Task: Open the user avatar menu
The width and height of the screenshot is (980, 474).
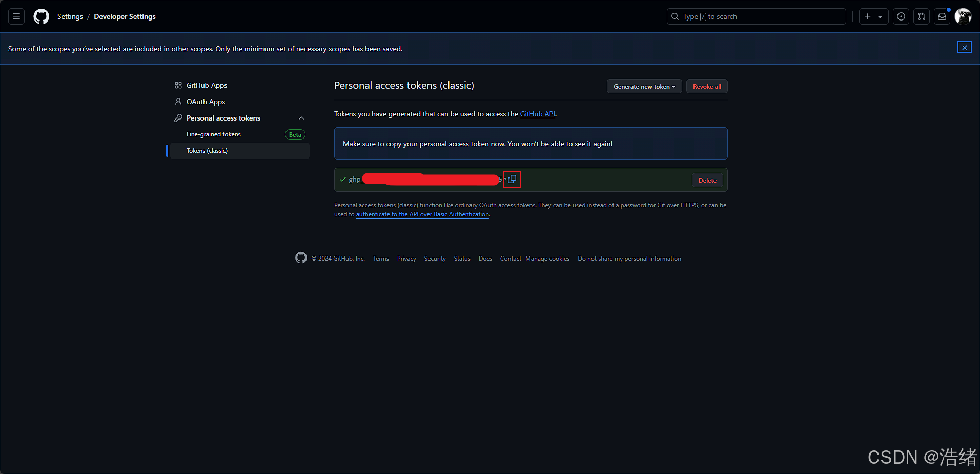Action: coord(963,16)
